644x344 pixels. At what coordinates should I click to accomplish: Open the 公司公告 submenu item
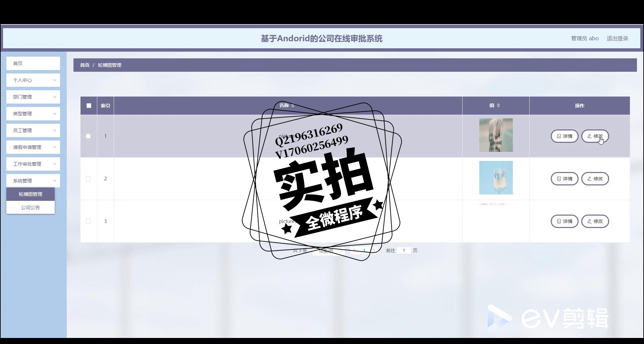click(31, 208)
